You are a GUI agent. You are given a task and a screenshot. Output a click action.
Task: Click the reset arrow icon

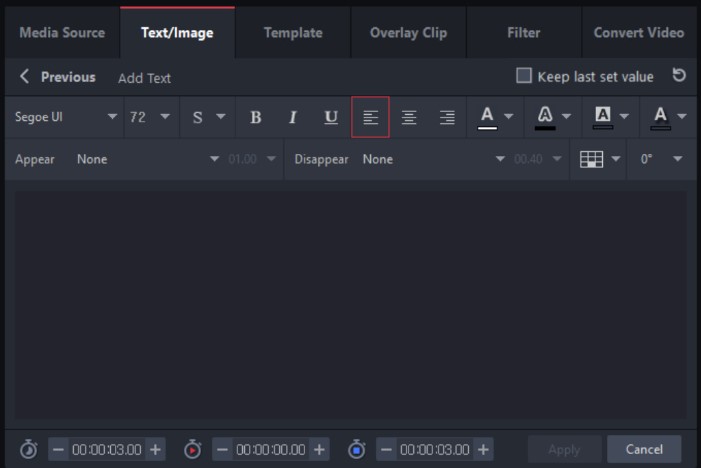tap(679, 76)
